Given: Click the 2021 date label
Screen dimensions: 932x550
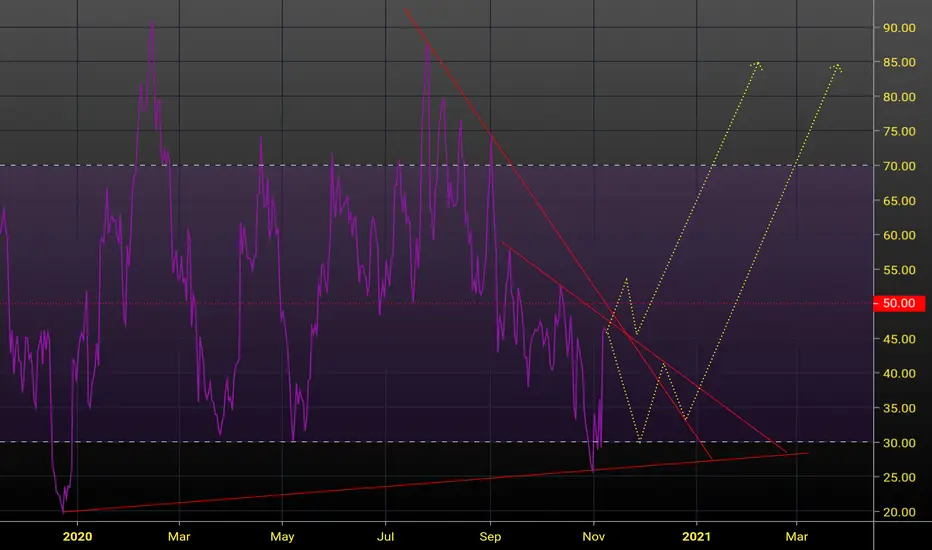Looking at the screenshot, I should 696,536.
